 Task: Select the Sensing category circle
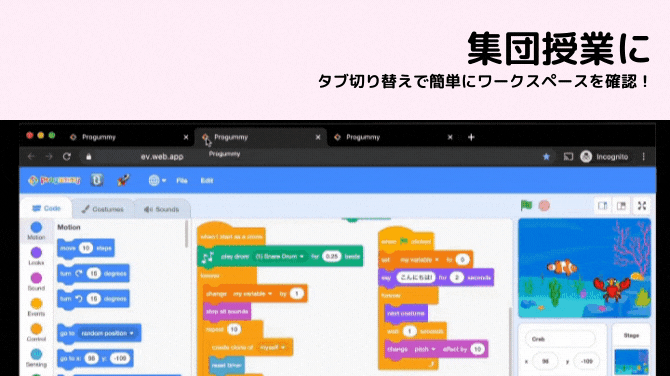pos(36,354)
